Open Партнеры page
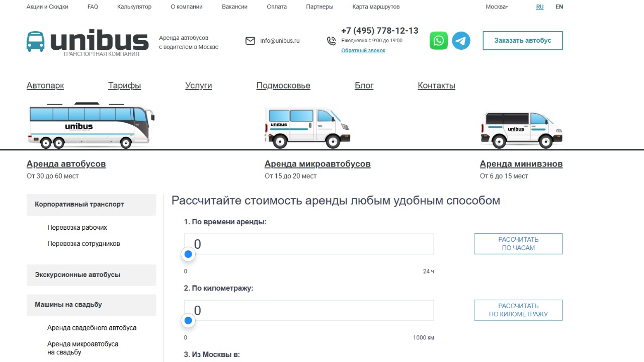This screenshot has width=644, height=362. point(319,7)
